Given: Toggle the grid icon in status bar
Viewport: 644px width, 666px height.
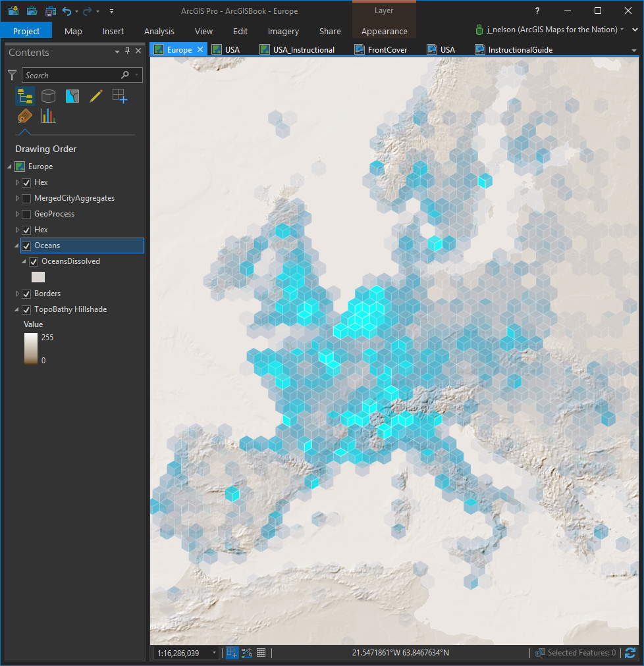Looking at the screenshot, I should (261, 652).
